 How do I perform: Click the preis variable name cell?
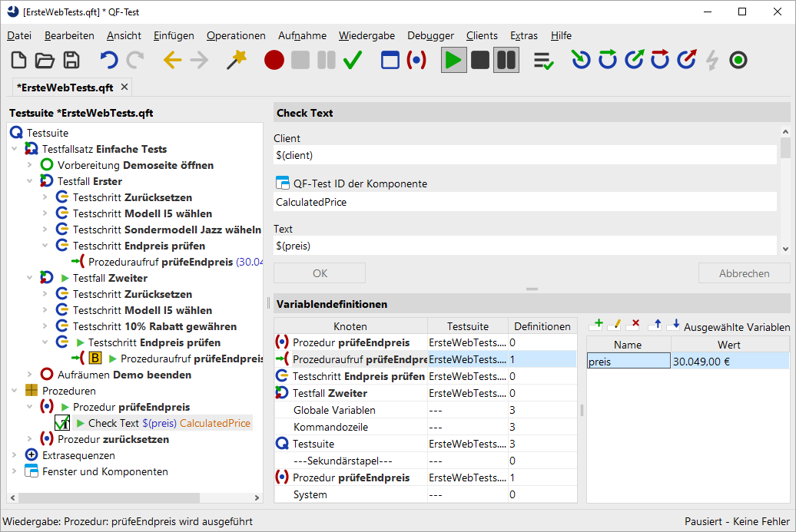click(x=629, y=362)
